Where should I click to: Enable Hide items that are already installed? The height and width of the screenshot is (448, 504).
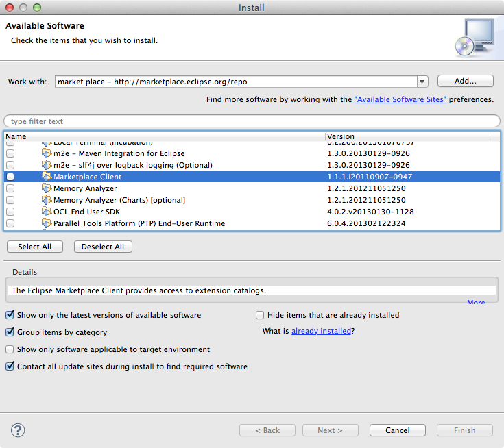coord(260,315)
